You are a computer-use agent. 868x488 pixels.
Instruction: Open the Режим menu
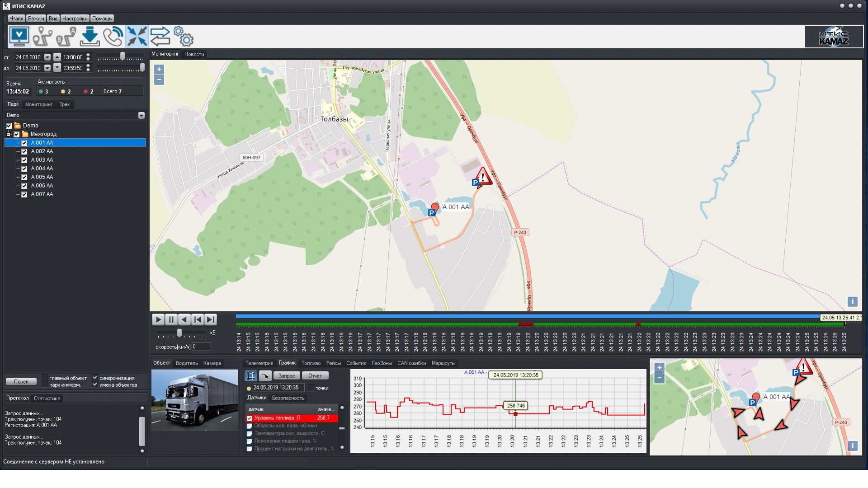[x=36, y=19]
